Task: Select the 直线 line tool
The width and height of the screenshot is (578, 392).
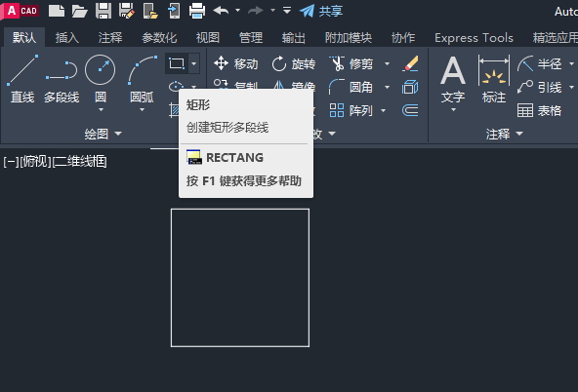Action: [x=22, y=79]
